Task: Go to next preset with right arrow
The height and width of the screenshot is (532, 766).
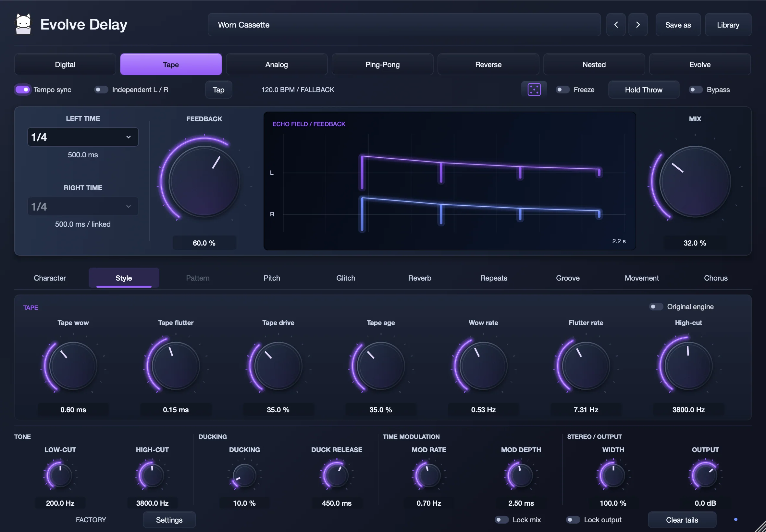Action: click(x=637, y=25)
